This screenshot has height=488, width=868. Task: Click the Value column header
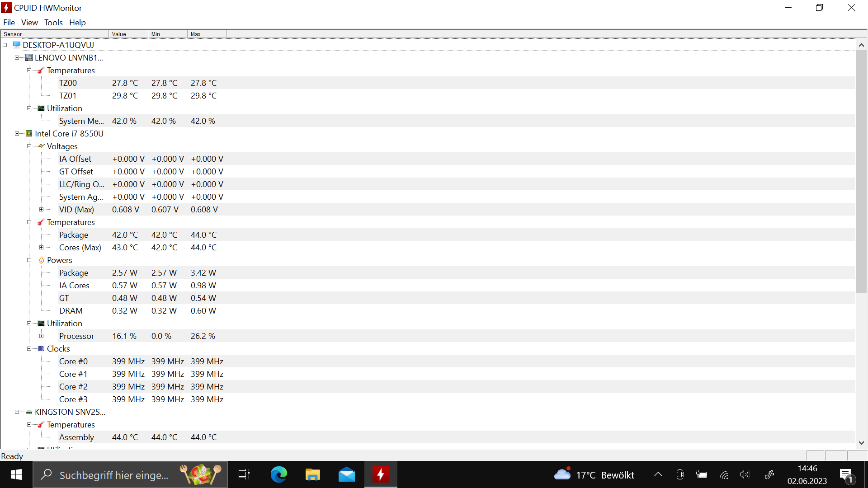(127, 34)
